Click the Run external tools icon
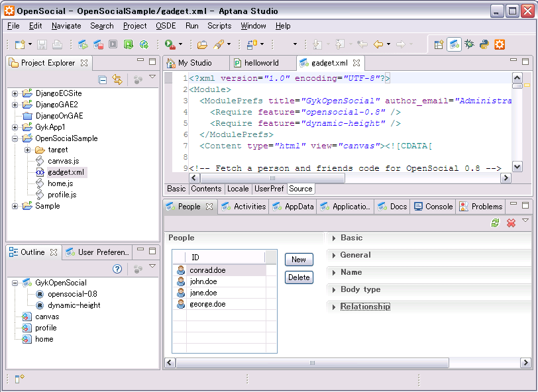Image resolution: width=538 pixels, height=392 pixels. click(170, 44)
